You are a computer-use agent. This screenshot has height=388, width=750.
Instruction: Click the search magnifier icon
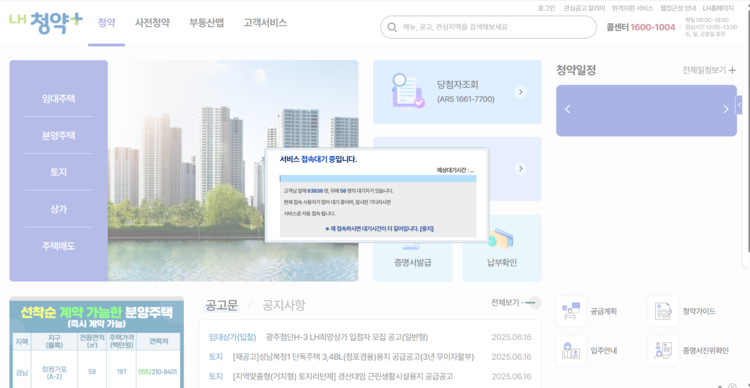tap(392, 27)
